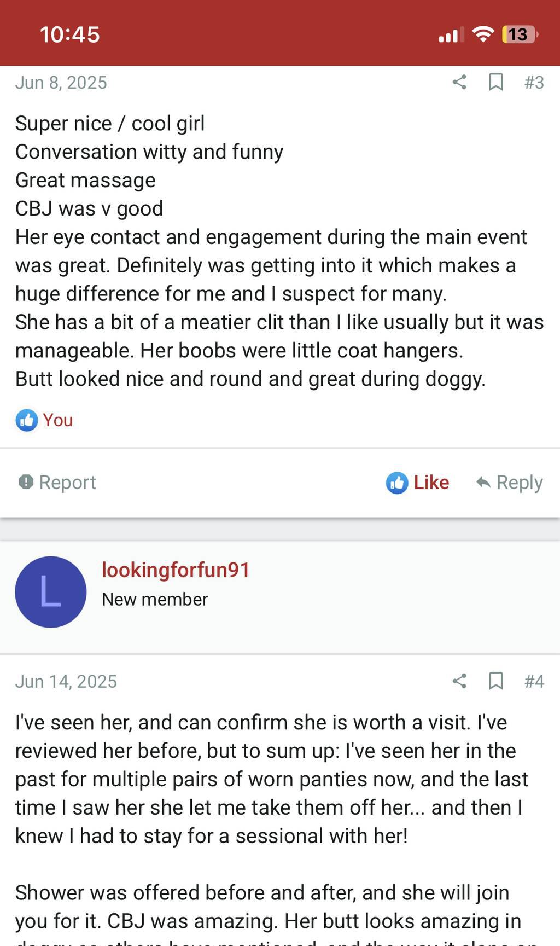The image size is (560, 946).
Task: Tap the 10:45 clock in the status bar
Action: [70, 34]
